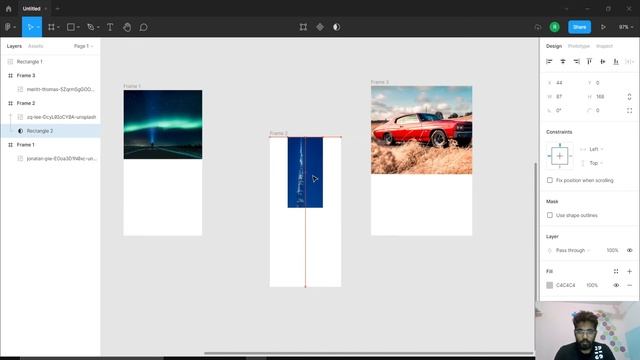
Task: Click the Create component icon
Action: click(x=320, y=27)
